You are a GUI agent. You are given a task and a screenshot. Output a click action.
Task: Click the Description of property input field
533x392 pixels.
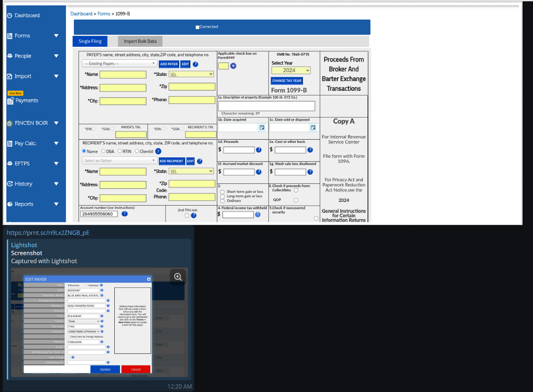[x=266, y=106]
